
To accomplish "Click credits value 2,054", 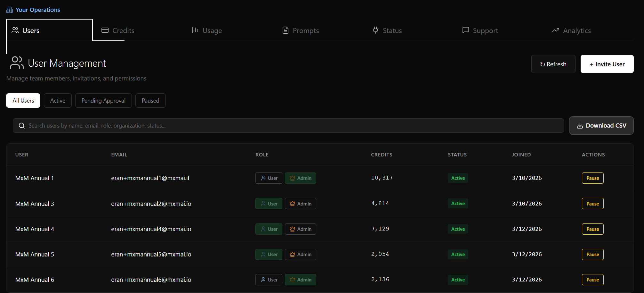I will 380,254.
